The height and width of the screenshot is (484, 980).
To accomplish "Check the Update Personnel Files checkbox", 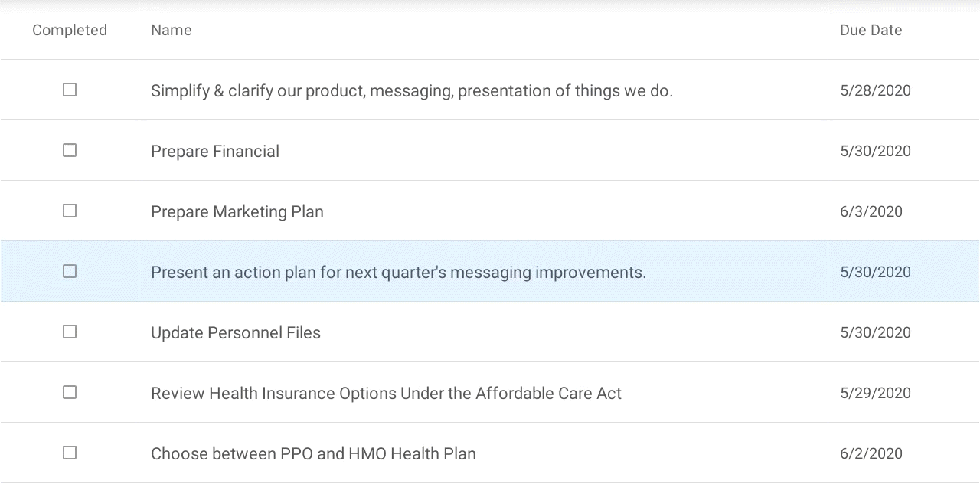I will coord(70,332).
